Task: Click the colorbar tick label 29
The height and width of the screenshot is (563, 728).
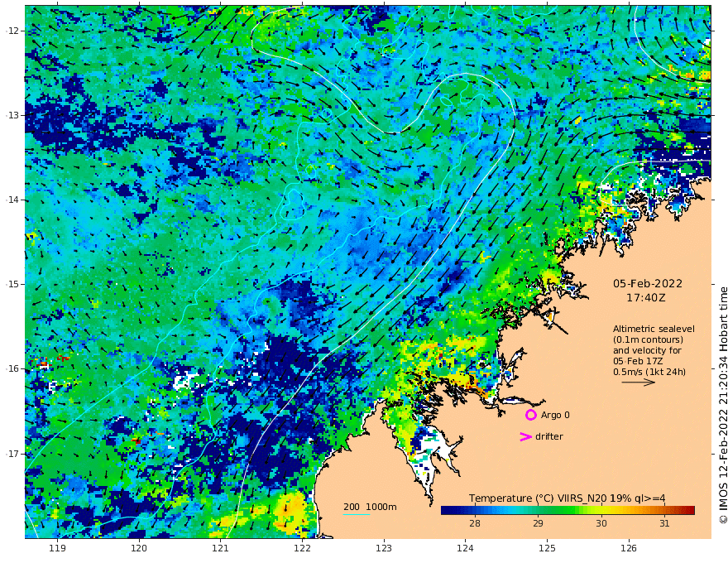Action: pyautogui.click(x=538, y=523)
